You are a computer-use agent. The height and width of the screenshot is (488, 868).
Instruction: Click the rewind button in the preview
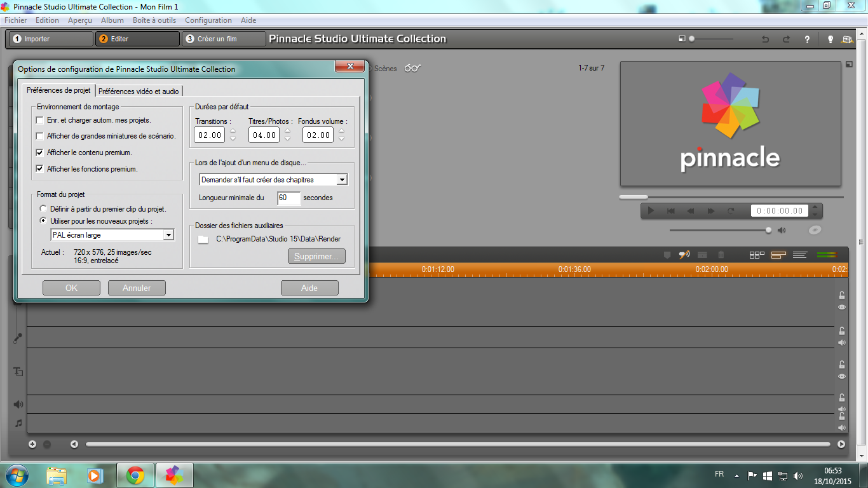[690, 211]
